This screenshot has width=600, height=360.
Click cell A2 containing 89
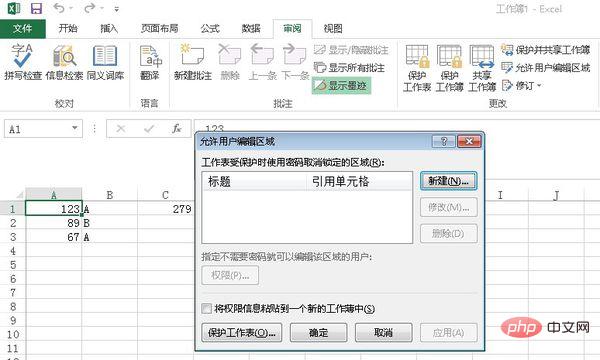click(x=54, y=223)
